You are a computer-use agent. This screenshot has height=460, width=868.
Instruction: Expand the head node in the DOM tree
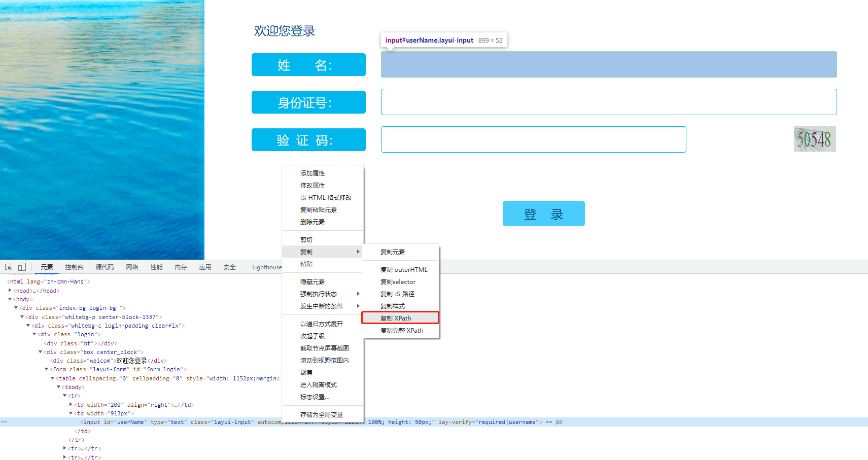(x=10, y=290)
